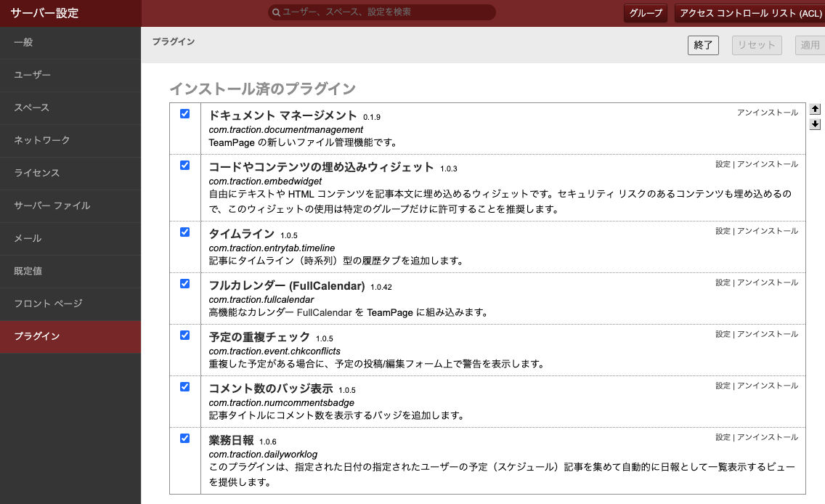This screenshot has width=825, height=504.
Task: Uninstall the ドキュメント マネージメント plugin
Action: (x=767, y=113)
